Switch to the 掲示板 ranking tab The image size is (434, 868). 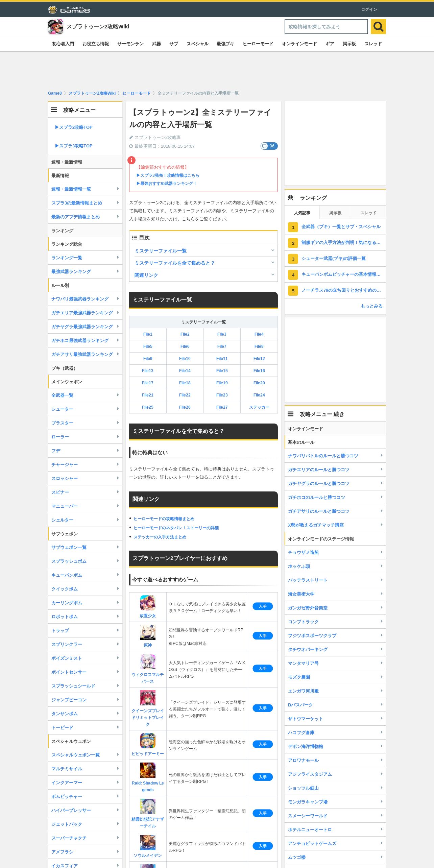335,213
